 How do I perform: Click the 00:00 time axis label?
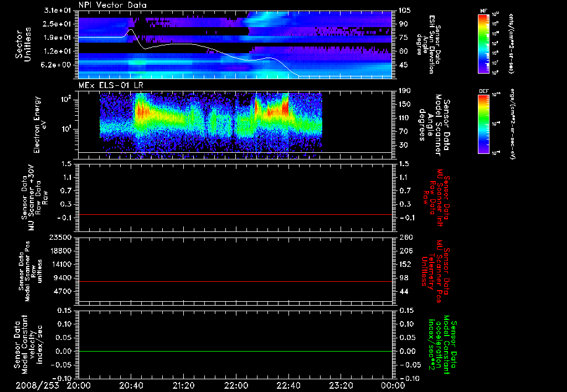(393, 385)
